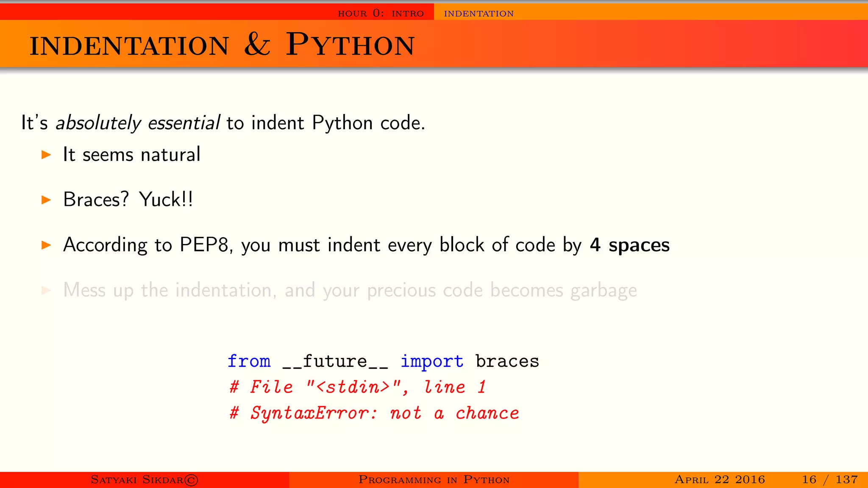
Task: Select the bold text '4 spaces'
Action: [x=629, y=245]
